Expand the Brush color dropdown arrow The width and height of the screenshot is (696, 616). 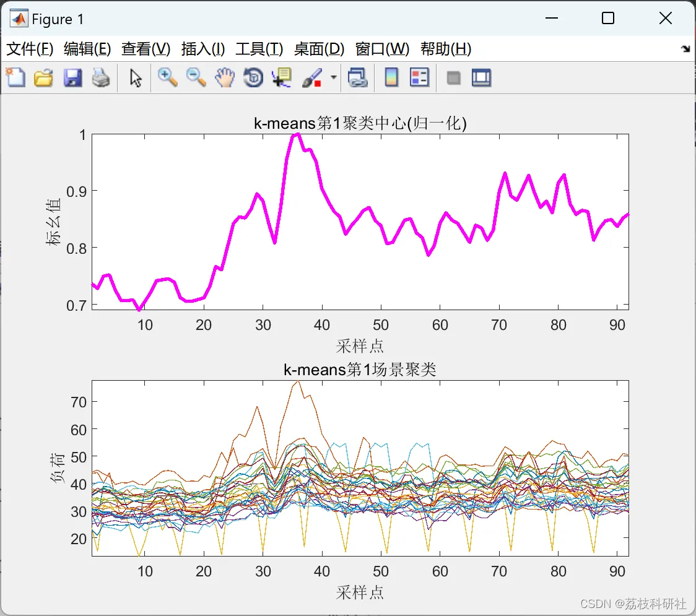[x=334, y=77]
